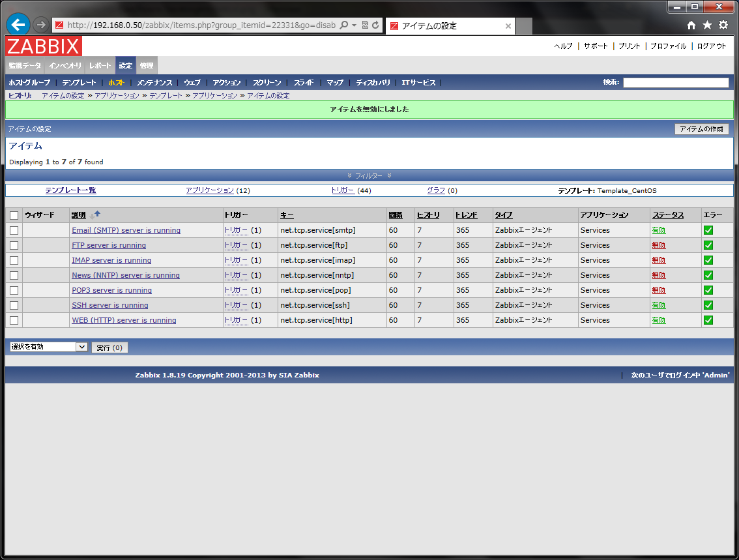Open the トリガー (44) link
739x560 pixels.
coord(343,190)
